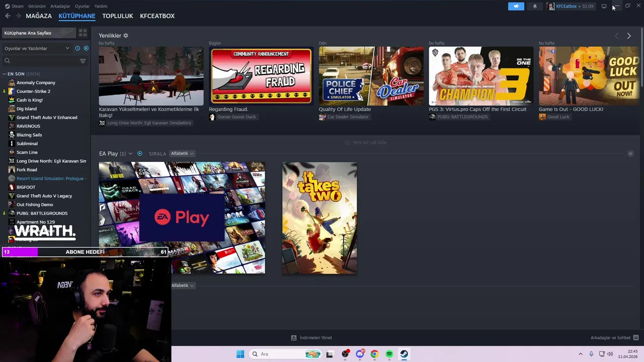644x362 pixels.
Task: Click Kütüphane Ana Sayfası button
Action: 38,33
